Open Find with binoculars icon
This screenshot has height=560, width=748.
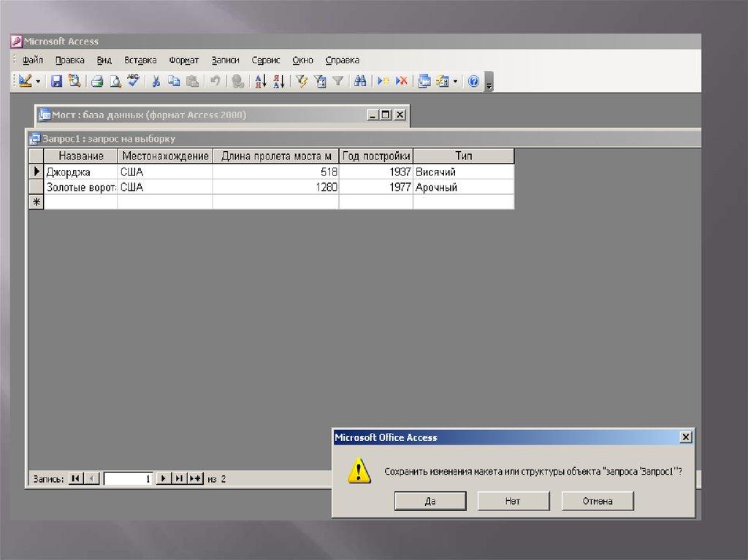(360, 82)
